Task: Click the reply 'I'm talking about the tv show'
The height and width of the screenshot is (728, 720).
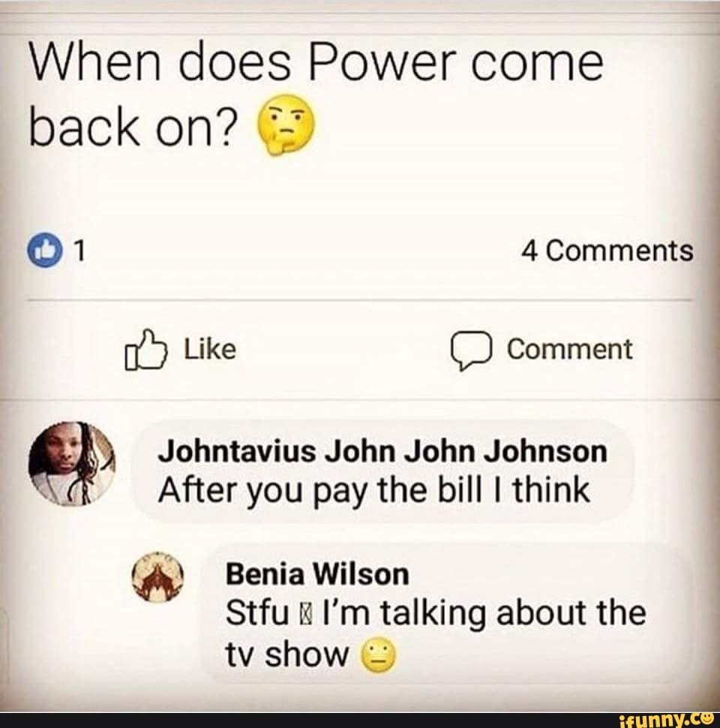Action: (x=436, y=633)
